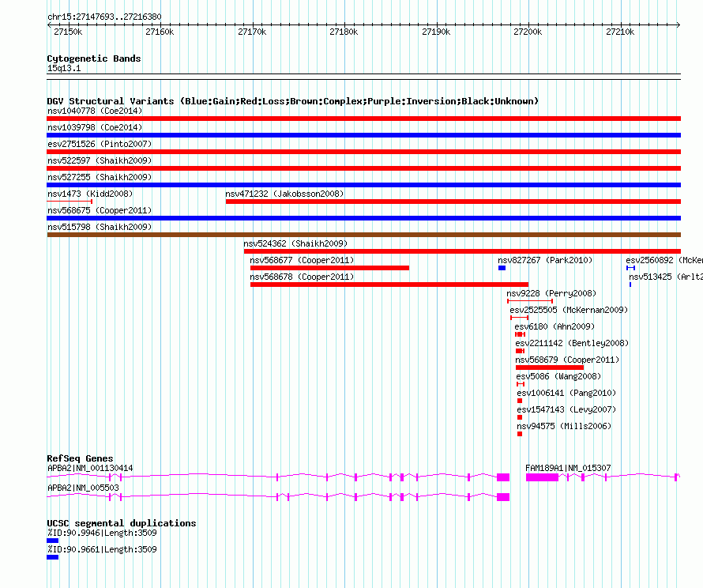The image size is (703, 588).
Task: Click the 15q13.1 band label
Action: (x=64, y=68)
